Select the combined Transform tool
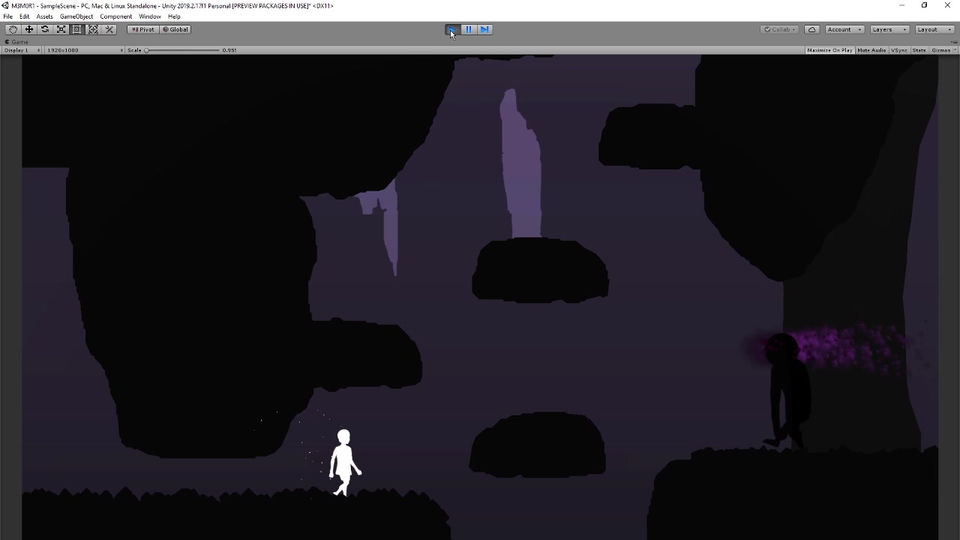960x540 pixels. pyautogui.click(x=93, y=29)
